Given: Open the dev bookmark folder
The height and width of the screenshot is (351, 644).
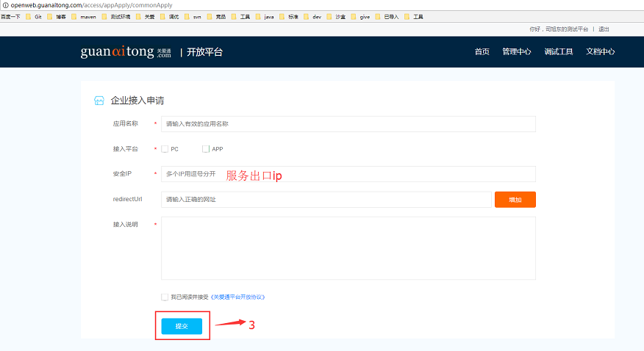Looking at the screenshot, I should (x=312, y=16).
